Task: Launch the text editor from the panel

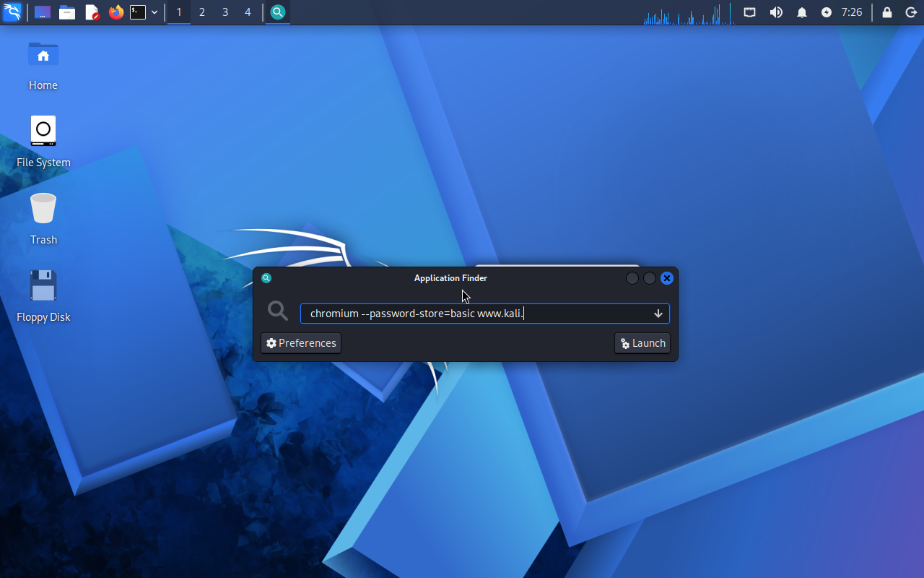Action: tap(92, 12)
